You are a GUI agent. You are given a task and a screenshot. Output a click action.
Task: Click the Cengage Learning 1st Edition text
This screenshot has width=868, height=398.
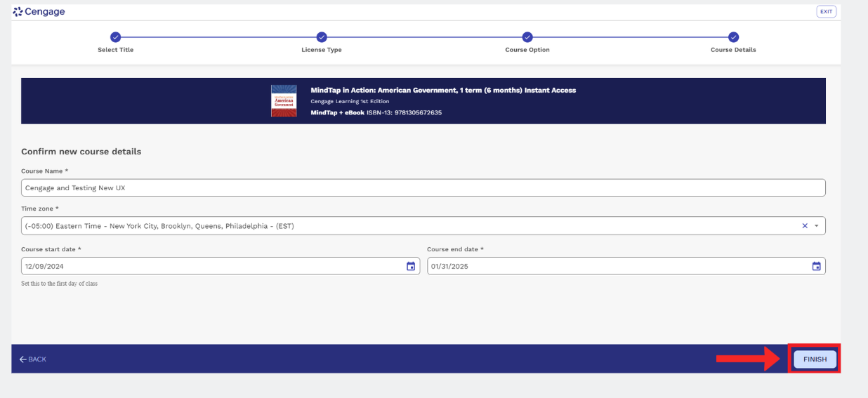tap(350, 101)
